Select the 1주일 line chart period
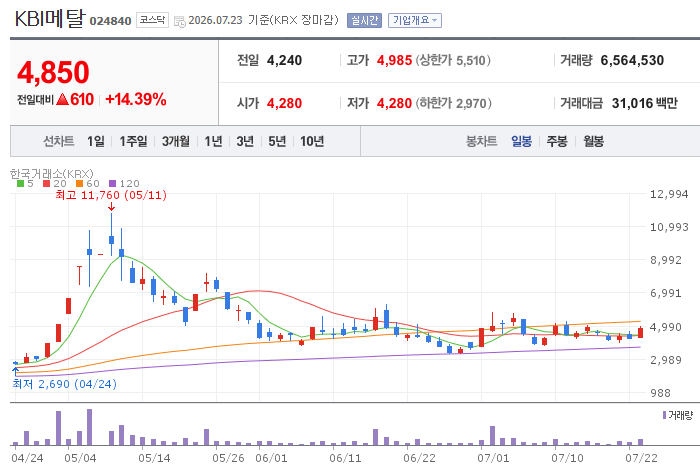This screenshot has height=475, width=700. (x=133, y=142)
